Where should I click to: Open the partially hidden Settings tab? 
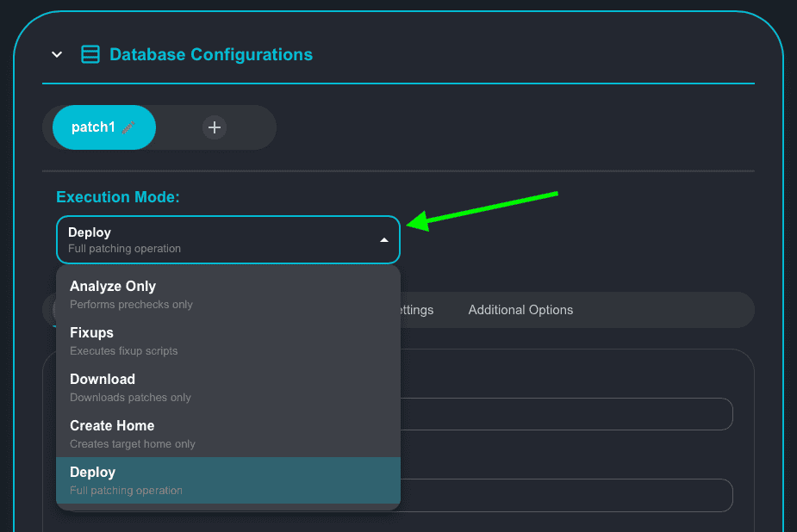(417, 310)
